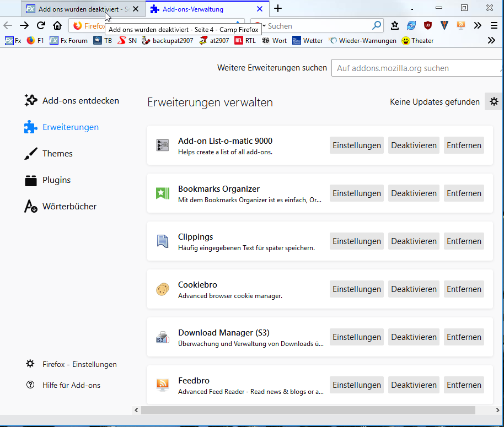Go forward with the arrow button

coord(24,25)
